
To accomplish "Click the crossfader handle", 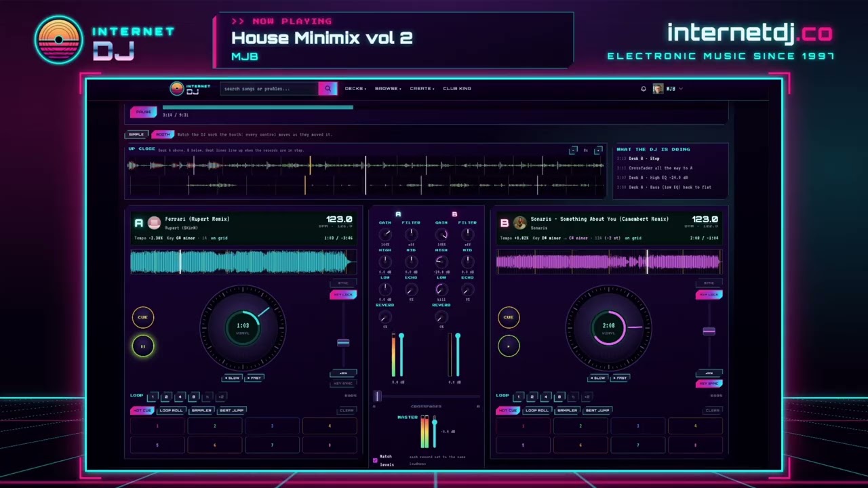I will click(378, 396).
